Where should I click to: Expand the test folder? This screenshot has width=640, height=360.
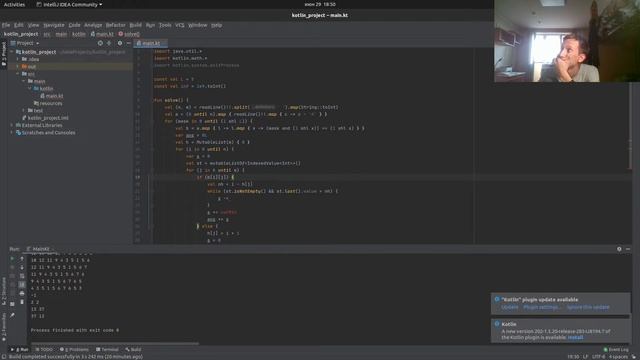tap(24, 111)
